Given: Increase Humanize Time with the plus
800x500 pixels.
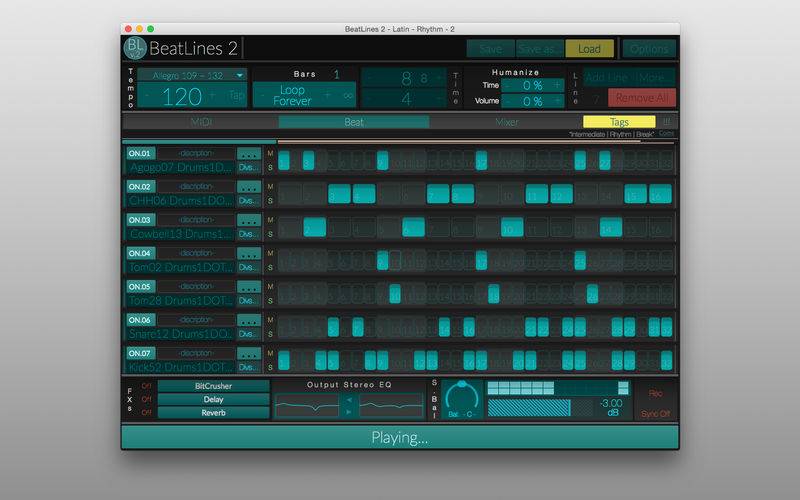Looking at the screenshot, I should [557, 85].
